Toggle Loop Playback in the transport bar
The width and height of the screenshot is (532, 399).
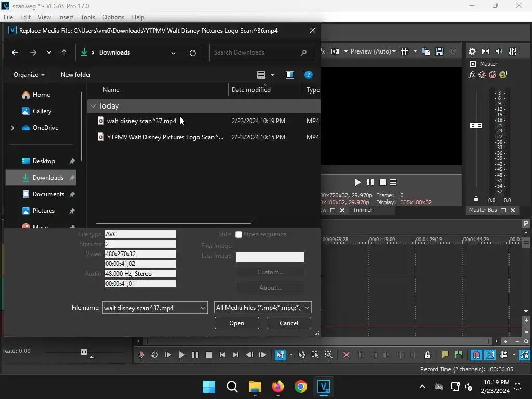pos(155,355)
